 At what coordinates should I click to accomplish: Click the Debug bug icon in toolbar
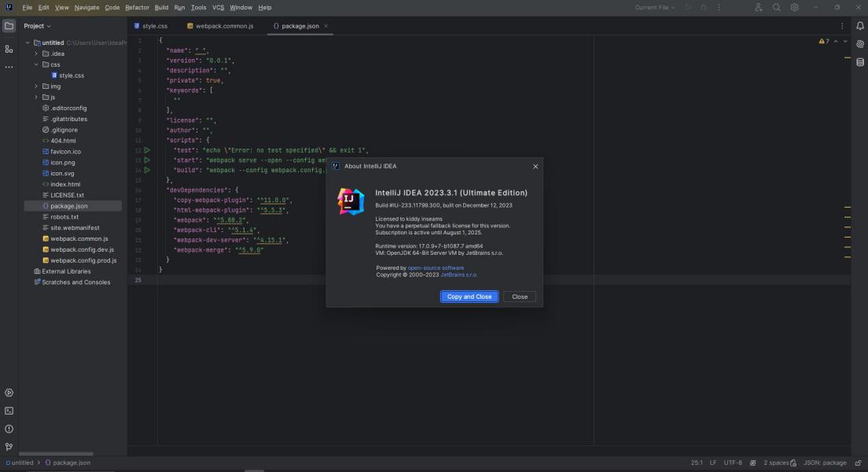pyautogui.click(x=704, y=8)
